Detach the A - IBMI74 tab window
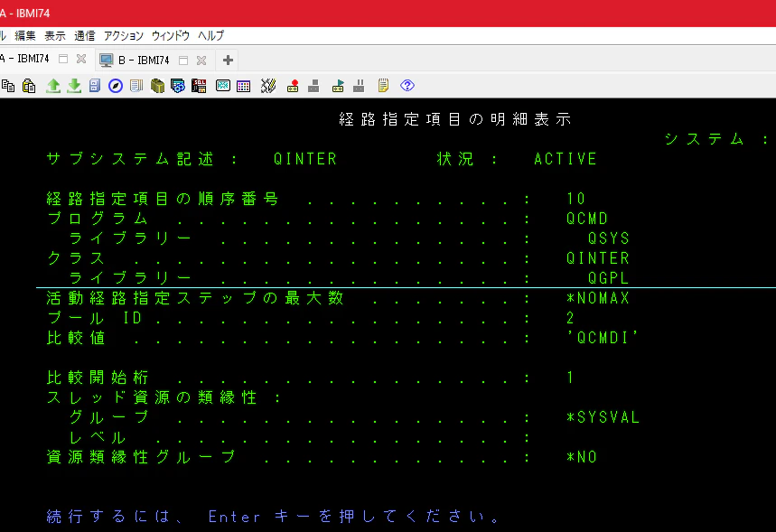This screenshot has width=776, height=532. (x=63, y=59)
